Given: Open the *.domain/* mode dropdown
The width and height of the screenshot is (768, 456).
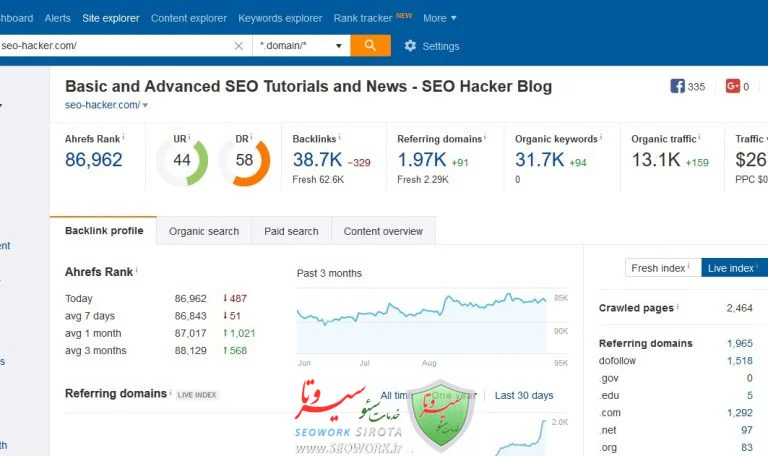Looking at the screenshot, I should (x=301, y=46).
